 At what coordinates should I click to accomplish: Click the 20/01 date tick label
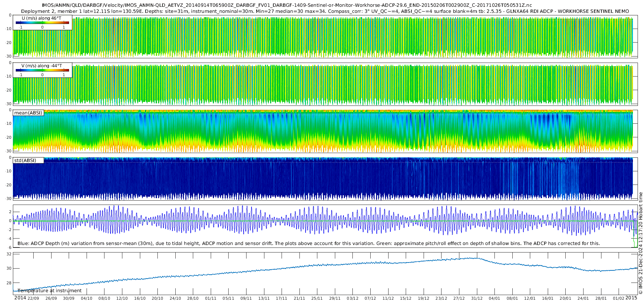[566, 298]
